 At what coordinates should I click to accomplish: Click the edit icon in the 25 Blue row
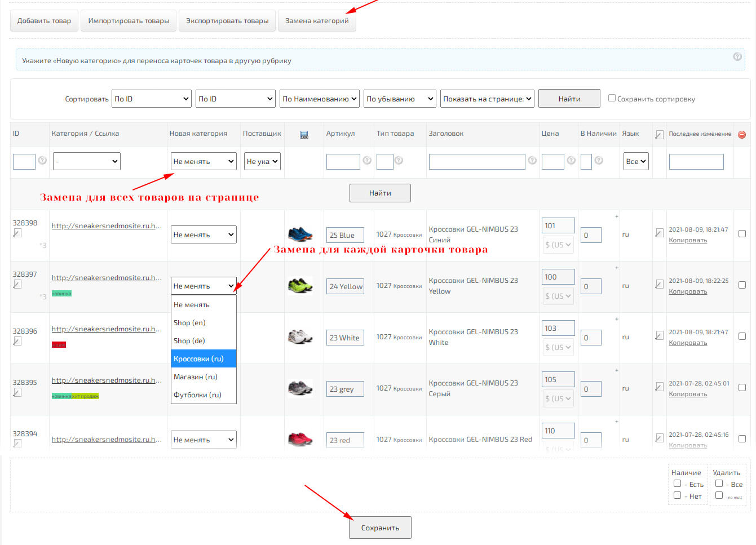click(x=659, y=233)
